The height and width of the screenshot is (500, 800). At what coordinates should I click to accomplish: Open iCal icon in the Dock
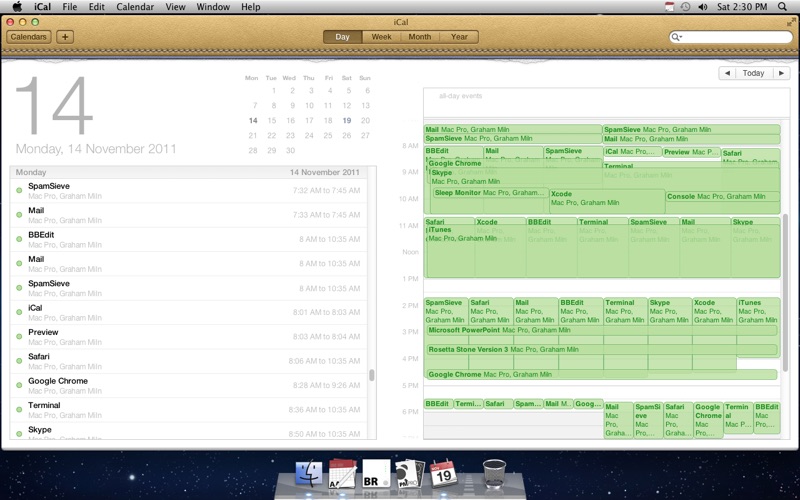tap(443, 474)
